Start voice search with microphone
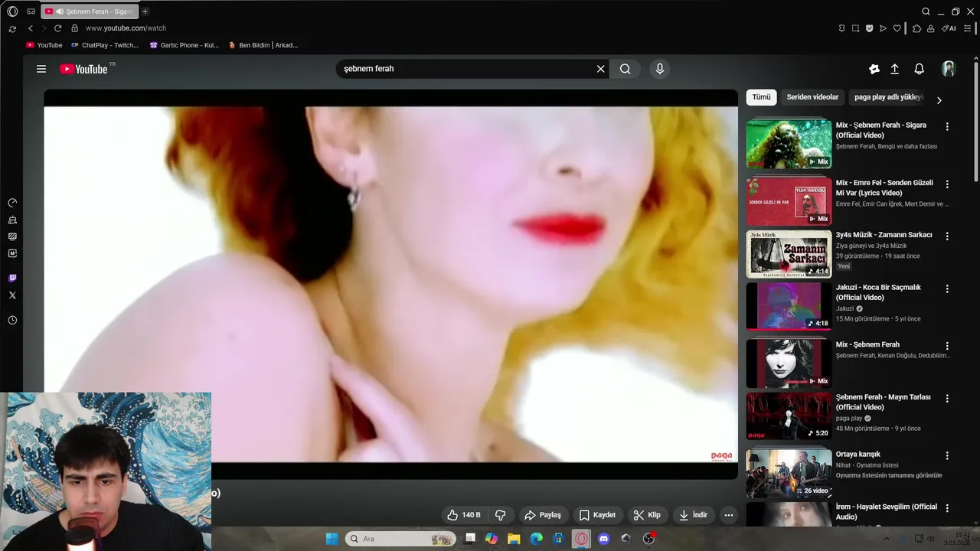 (x=660, y=69)
